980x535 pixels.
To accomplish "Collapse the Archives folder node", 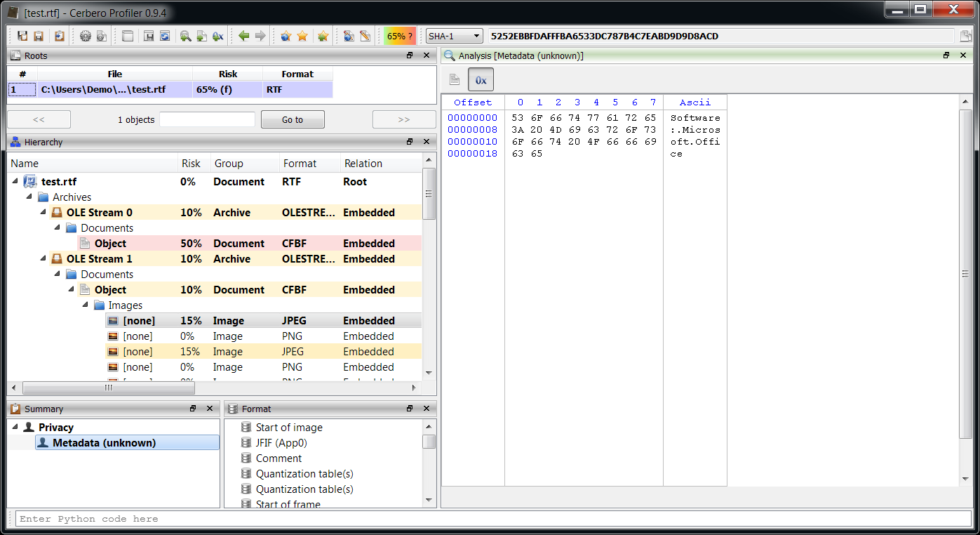I will tap(29, 197).
